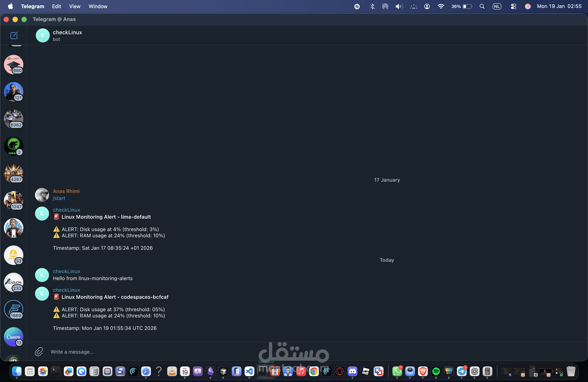This screenshot has width=588, height=382.
Task: Open chat with 1869 unread badge
Action: (x=14, y=309)
